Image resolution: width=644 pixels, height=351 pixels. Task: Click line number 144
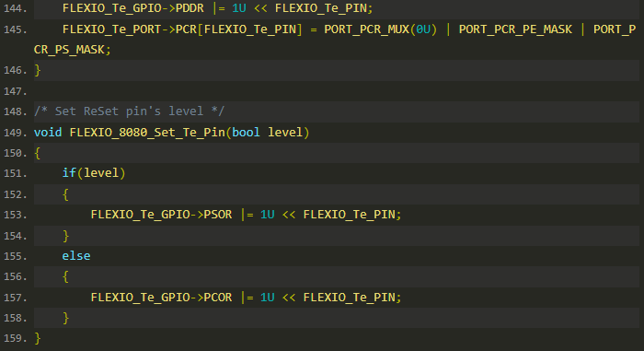pyautogui.click(x=15, y=8)
